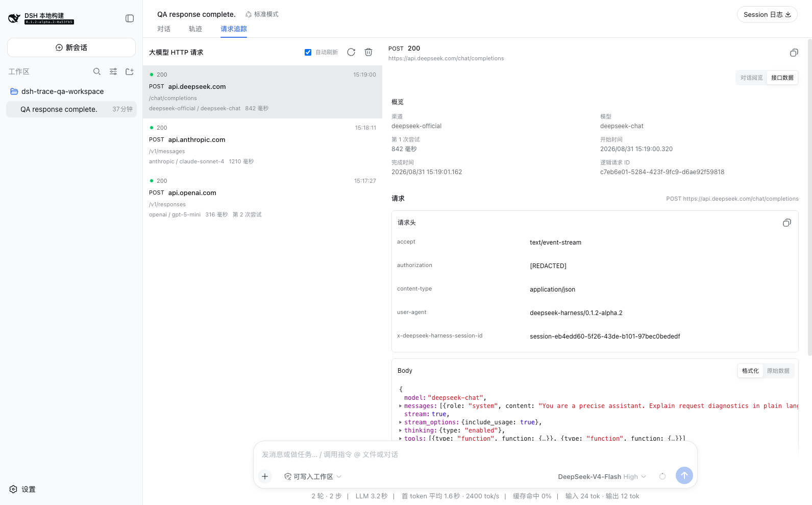Viewport: 812px width, 505px height.
Task: Click the session-eb4edd60 header value
Action: pyautogui.click(x=605, y=336)
